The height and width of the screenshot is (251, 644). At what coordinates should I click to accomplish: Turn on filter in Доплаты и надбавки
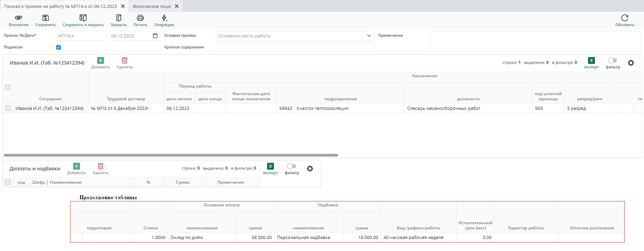coord(291,167)
